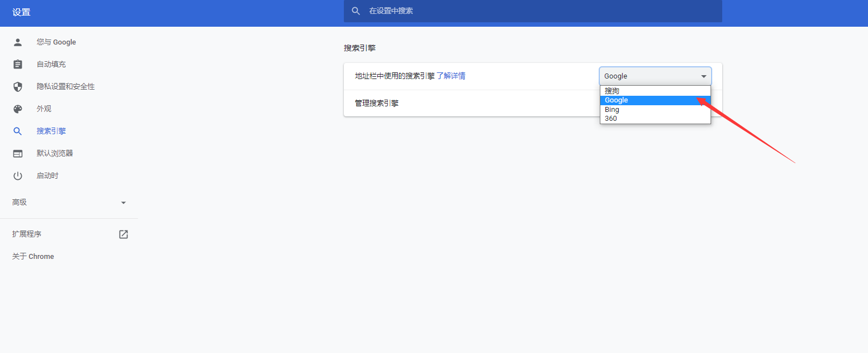The image size is (868, 353).
Task: Click the browser window icon for 默认浏览器
Action: (x=18, y=154)
